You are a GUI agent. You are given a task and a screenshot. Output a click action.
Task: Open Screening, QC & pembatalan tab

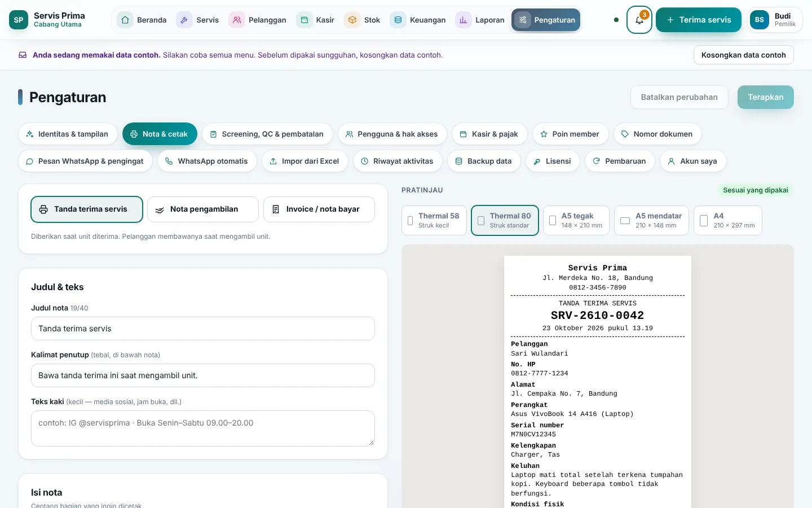267,134
